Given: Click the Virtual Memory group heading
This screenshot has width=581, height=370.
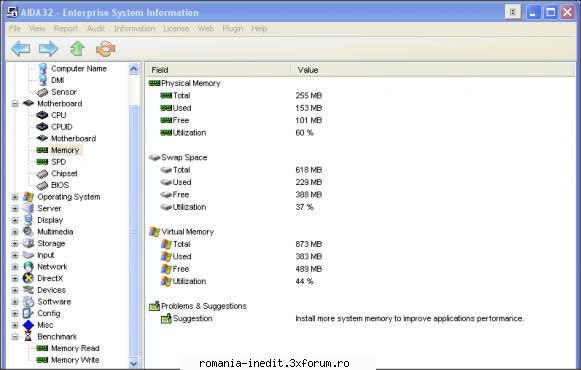Looking at the screenshot, I should (188, 232).
